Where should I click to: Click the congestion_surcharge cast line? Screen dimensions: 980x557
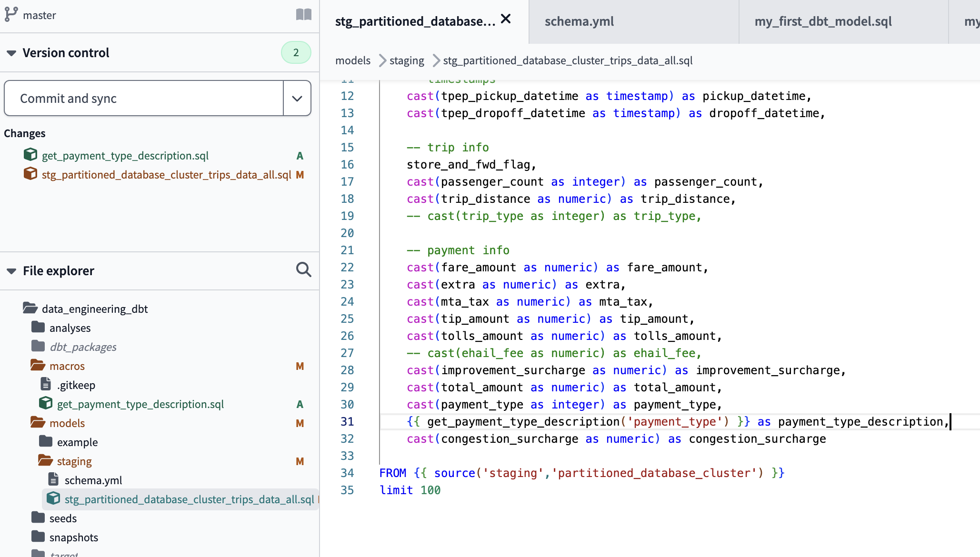[x=616, y=439]
